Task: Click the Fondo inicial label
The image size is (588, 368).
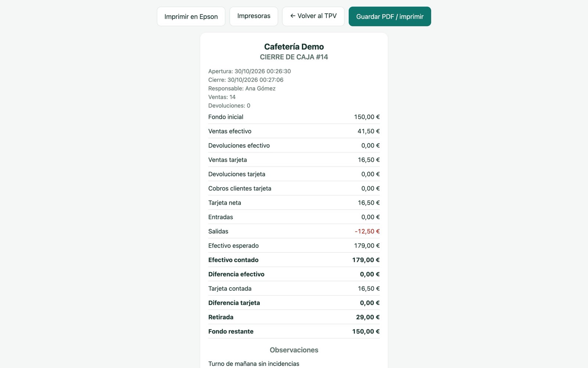Action: (x=226, y=117)
